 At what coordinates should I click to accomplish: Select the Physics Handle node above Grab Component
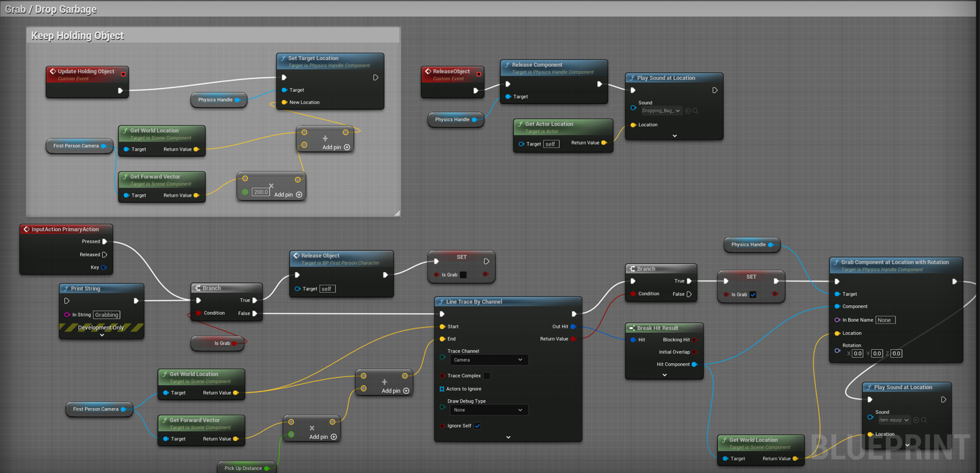tap(752, 244)
